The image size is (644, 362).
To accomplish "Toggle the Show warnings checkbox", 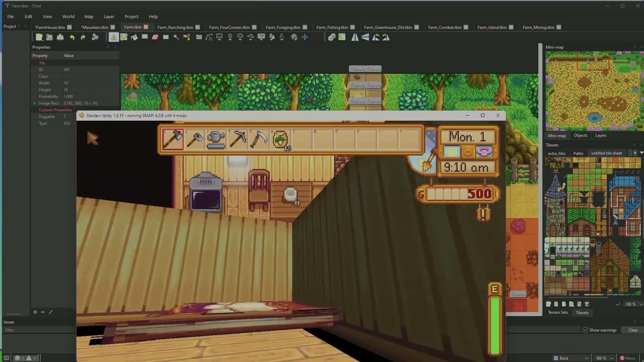I will pos(585,330).
